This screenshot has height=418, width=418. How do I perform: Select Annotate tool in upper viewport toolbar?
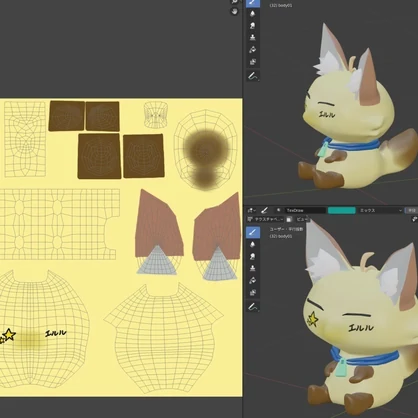(253, 76)
